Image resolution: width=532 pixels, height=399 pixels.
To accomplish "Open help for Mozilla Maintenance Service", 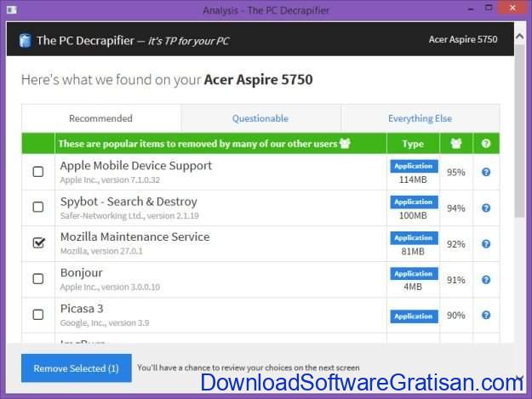I will click(x=486, y=244).
